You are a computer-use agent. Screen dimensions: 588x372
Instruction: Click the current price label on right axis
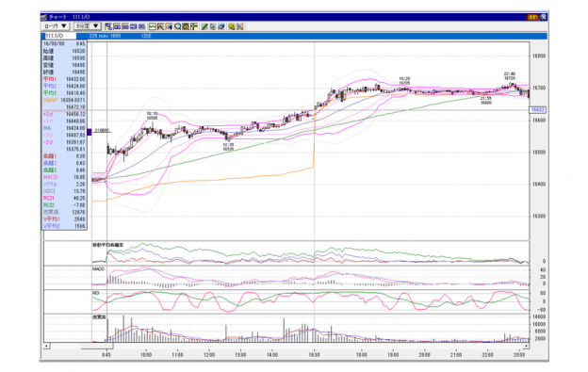point(537,110)
